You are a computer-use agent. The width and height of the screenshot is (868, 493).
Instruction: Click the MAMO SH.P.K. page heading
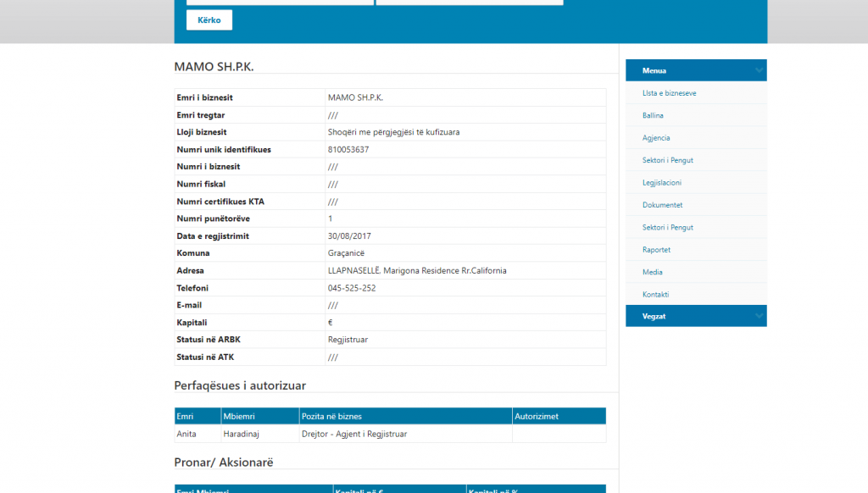click(x=214, y=66)
